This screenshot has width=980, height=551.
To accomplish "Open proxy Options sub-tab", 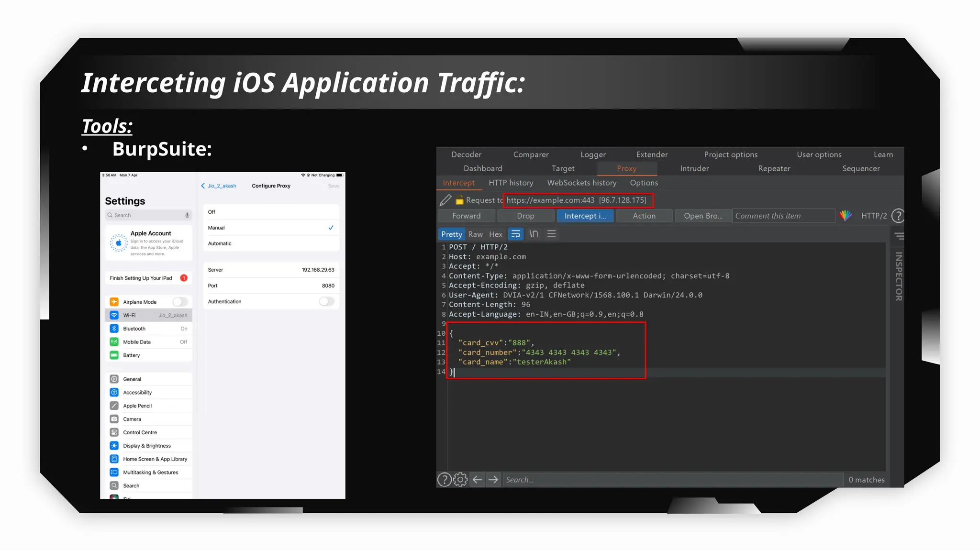I will coord(644,183).
